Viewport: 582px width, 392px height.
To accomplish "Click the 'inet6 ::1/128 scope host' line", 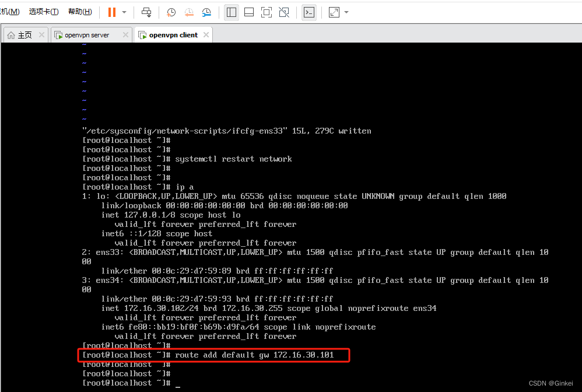I will pyautogui.click(x=157, y=233).
